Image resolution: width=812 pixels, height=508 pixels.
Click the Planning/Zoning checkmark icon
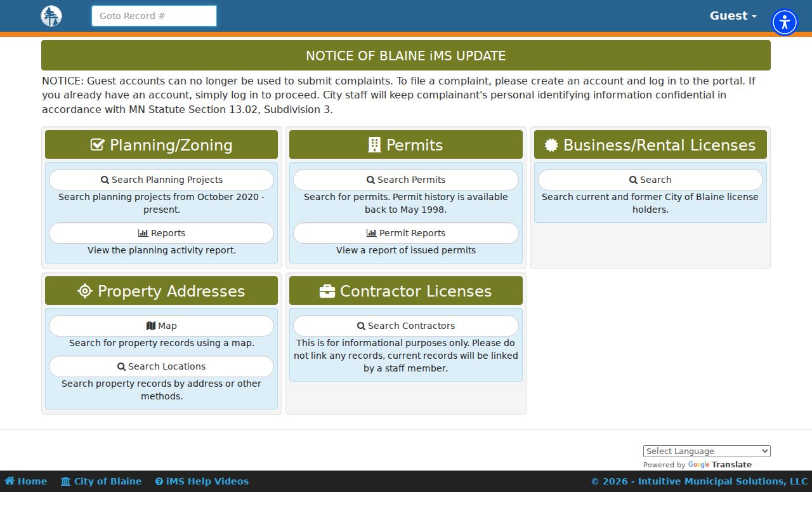pyautogui.click(x=97, y=145)
